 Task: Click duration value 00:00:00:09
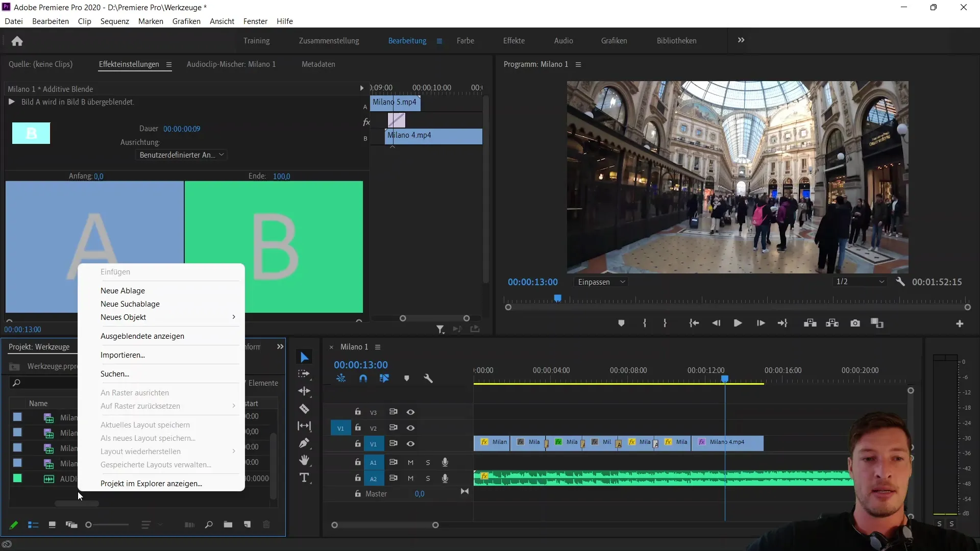coord(182,129)
